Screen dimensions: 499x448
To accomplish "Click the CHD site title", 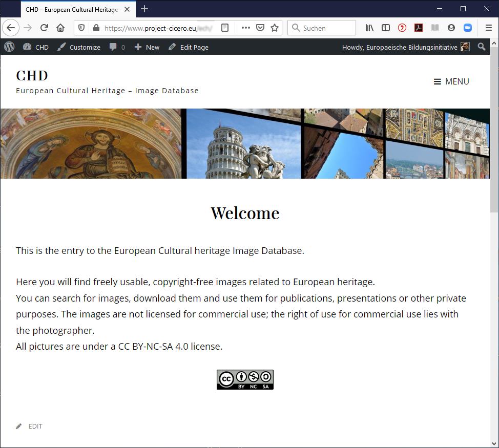I will coord(32,75).
